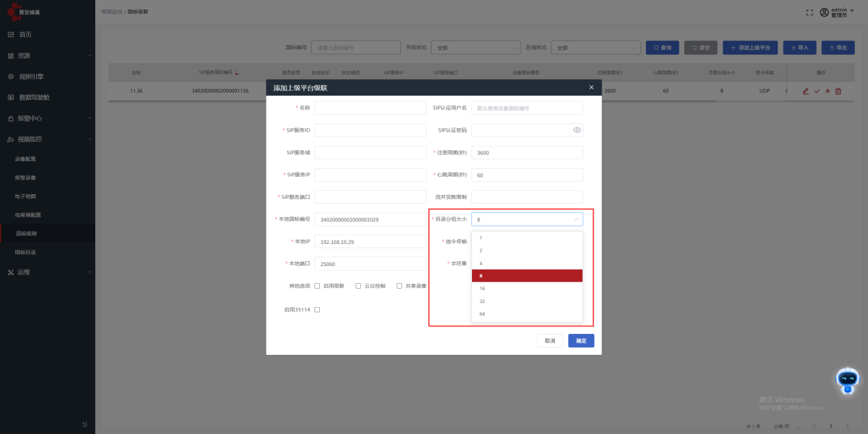Collapse the 目录分组大小 dropdown arrow

point(575,219)
